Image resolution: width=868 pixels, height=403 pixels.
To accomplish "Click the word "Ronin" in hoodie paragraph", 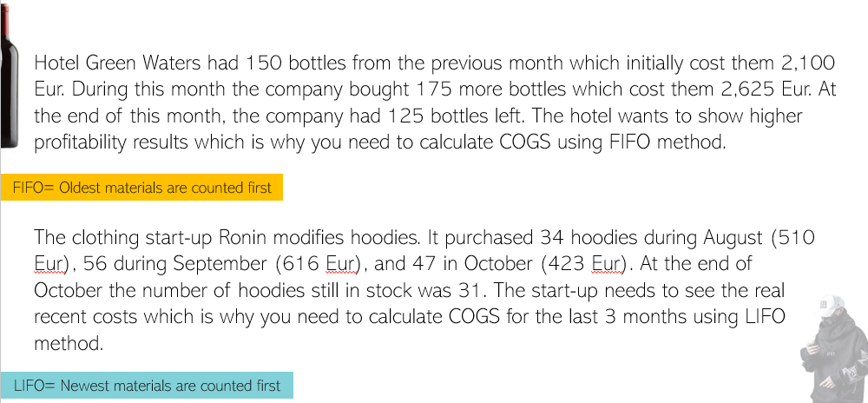I will 243,237.
